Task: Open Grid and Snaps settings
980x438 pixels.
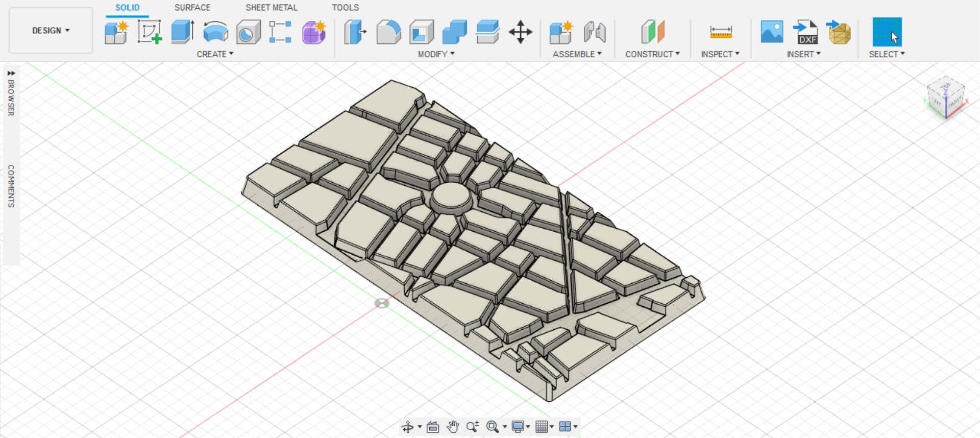Action: pyautogui.click(x=542, y=427)
